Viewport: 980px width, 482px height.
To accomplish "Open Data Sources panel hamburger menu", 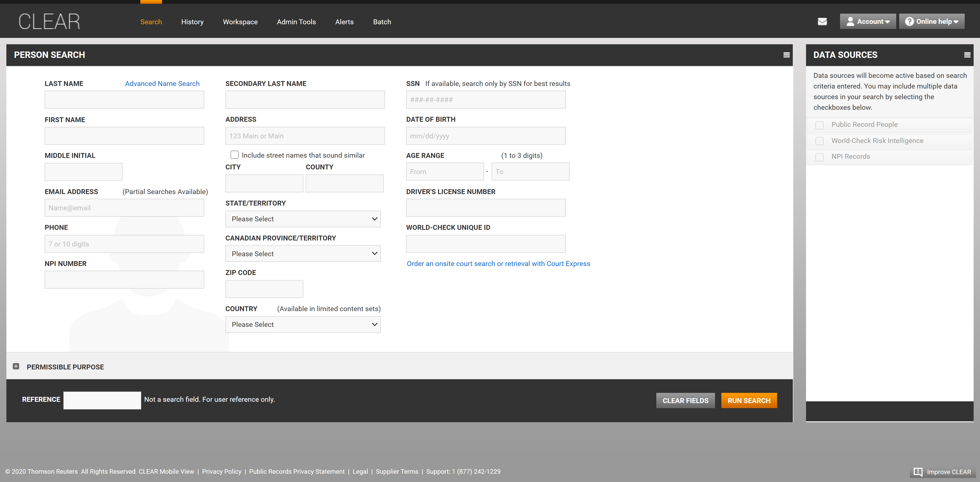I will [967, 55].
